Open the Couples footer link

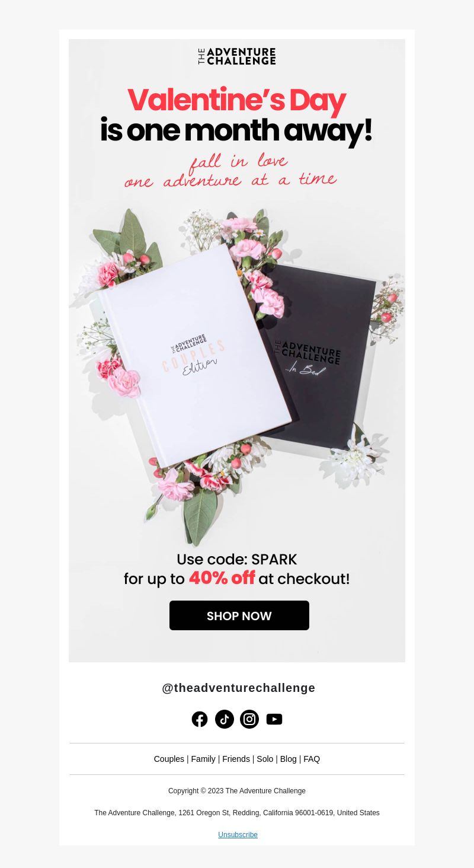pyautogui.click(x=169, y=759)
